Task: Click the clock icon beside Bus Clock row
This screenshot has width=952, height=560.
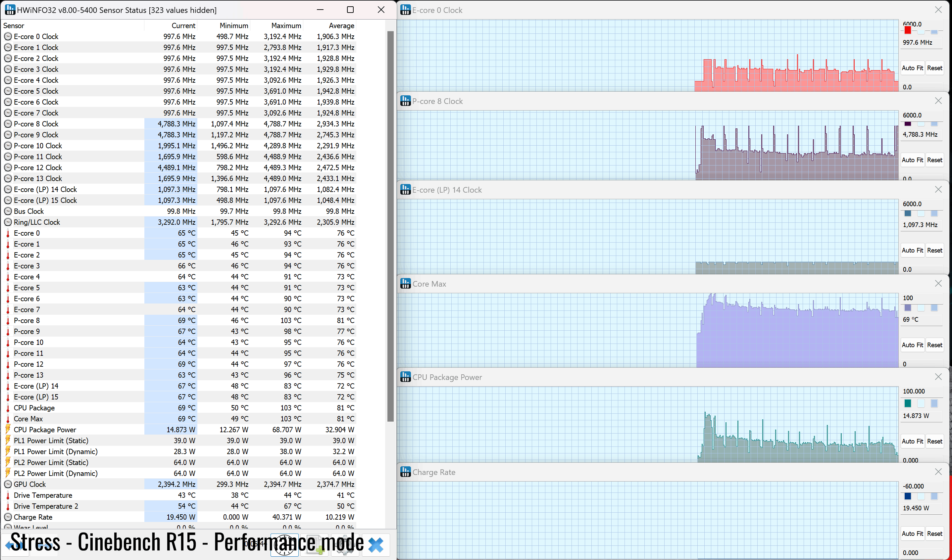Action: (8, 211)
